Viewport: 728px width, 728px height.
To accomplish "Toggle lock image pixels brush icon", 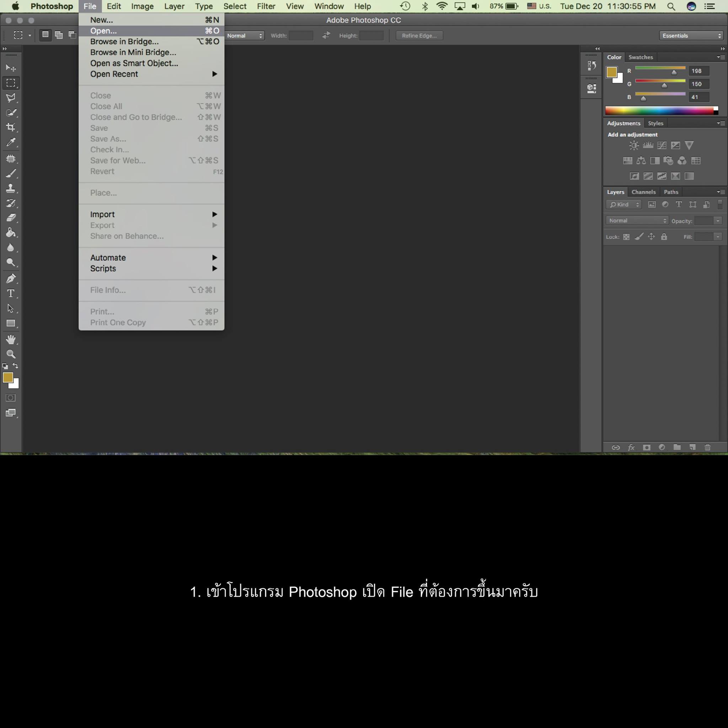I will click(639, 237).
